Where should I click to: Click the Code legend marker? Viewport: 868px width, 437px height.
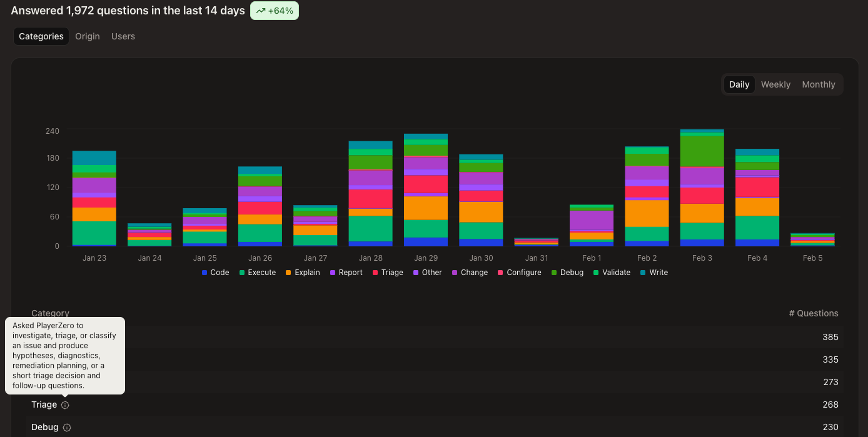tap(204, 272)
